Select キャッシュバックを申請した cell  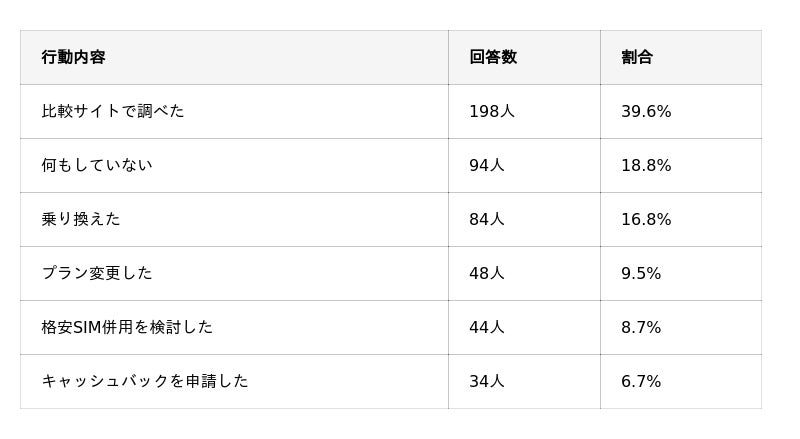(145, 381)
